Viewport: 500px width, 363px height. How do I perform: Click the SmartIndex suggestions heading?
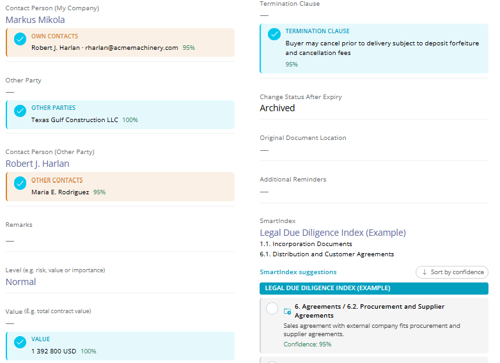(298, 272)
